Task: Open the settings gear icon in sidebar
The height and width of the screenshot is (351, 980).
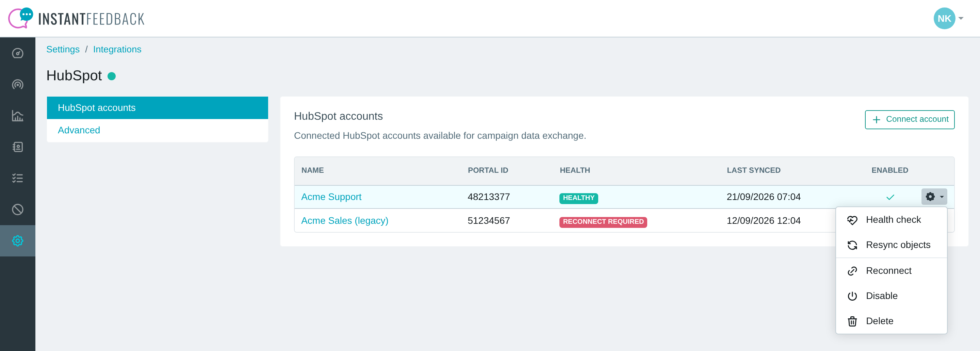Action: pyautogui.click(x=17, y=241)
